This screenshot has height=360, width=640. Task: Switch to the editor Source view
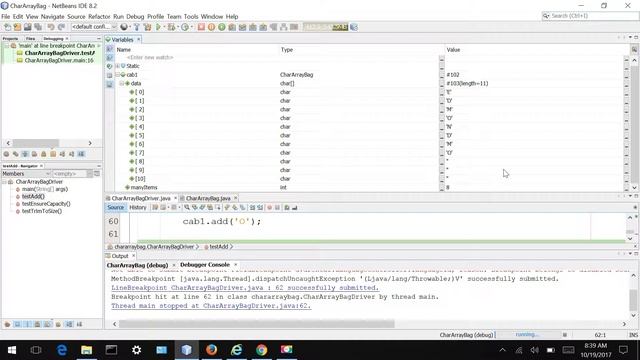point(116,207)
